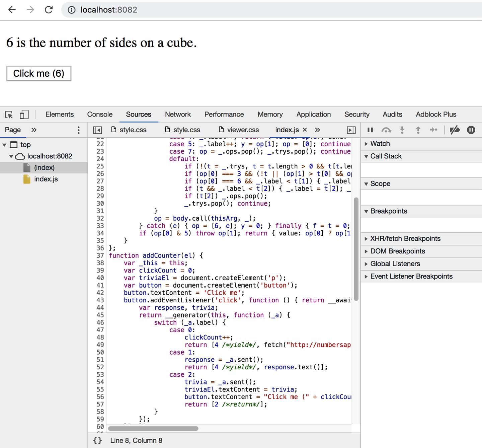482x448 pixels.
Task: Expand the XHR/fetch Breakpoints section
Action: tap(405, 239)
